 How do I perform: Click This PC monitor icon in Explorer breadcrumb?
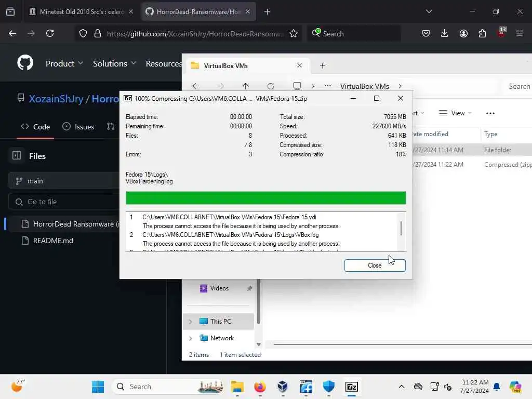click(x=297, y=86)
